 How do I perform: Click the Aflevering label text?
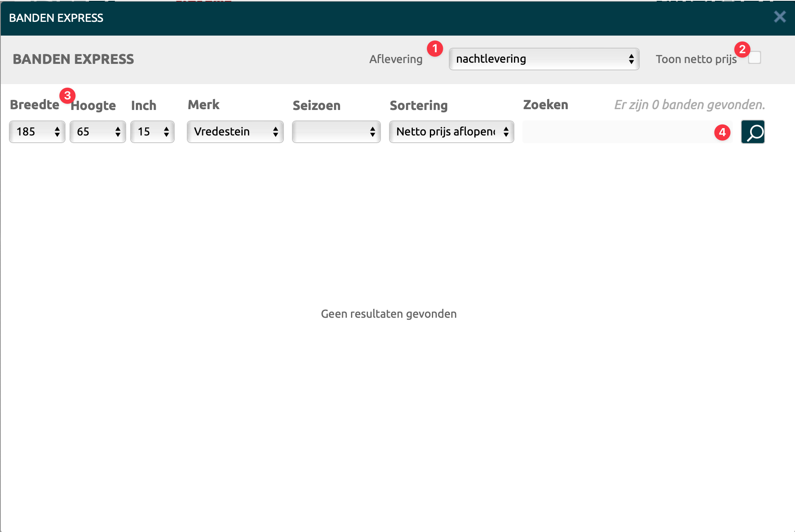[x=395, y=59]
